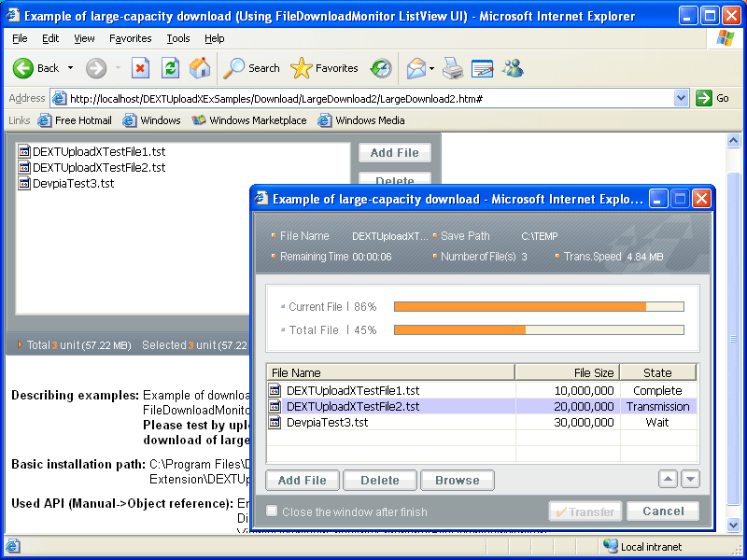Image resolution: width=747 pixels, height=560 pixels.
Task: Click the Browse button in the dialog
Action: pyautogui.click(x=458, y=480)
